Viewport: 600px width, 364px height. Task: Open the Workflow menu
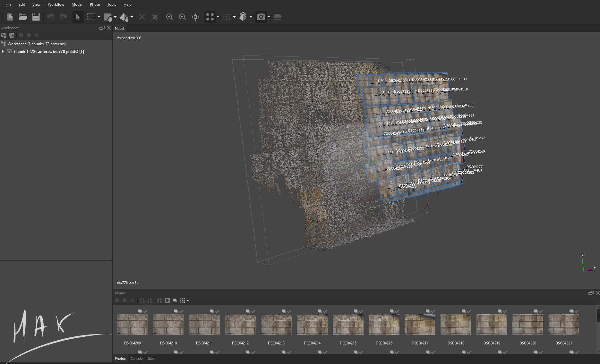pyautogui.click(x=56, y=4)
